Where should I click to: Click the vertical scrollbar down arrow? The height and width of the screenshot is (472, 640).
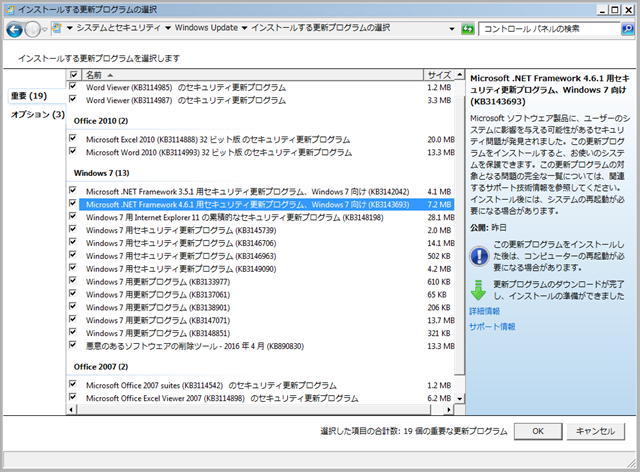(x=460, y=399)
